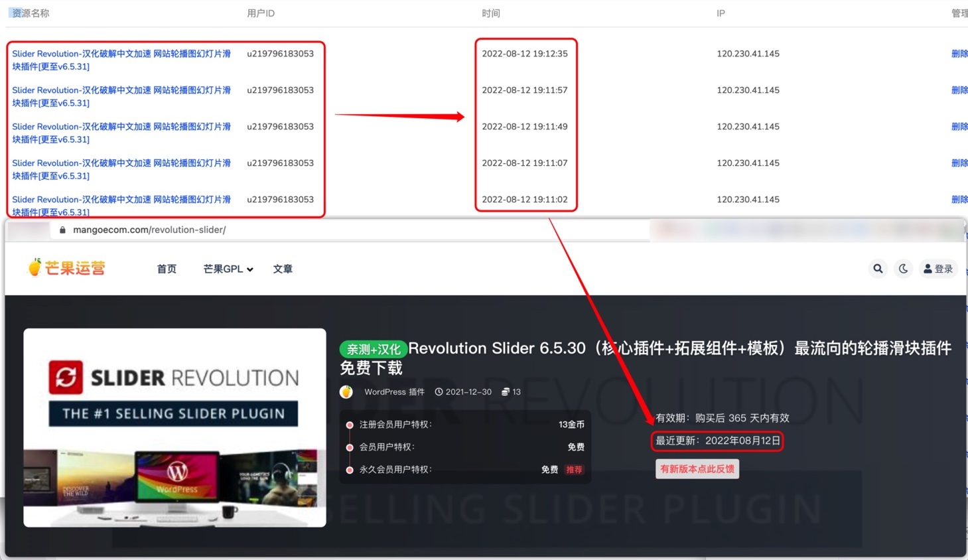This screenshot has width=968, height=560.
Task: Click the 13金币 price text
Action: [571, 425]
